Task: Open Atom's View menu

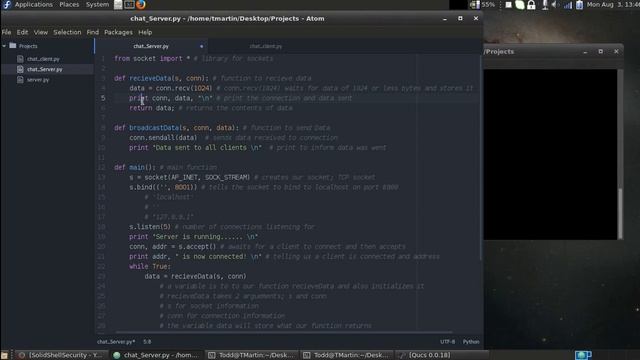Action: 41,32
